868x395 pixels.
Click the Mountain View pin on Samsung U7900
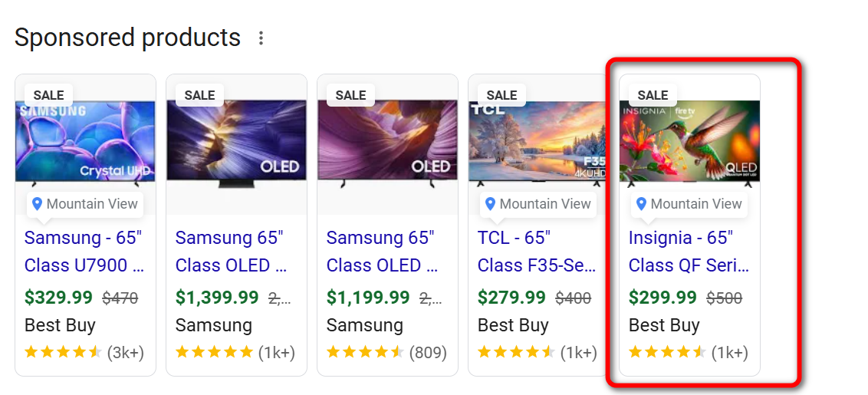84,204
